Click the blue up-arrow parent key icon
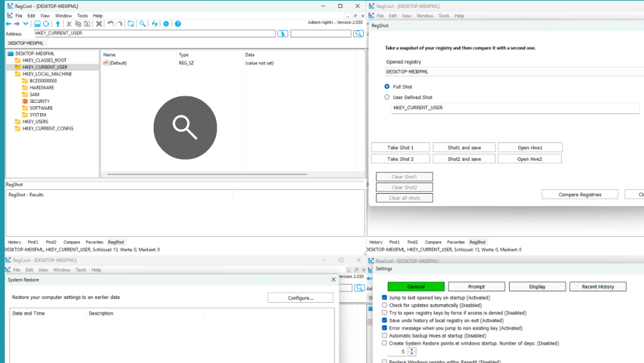Image resolution: width=644 pixels, height=363 pixels. (58, 24)
